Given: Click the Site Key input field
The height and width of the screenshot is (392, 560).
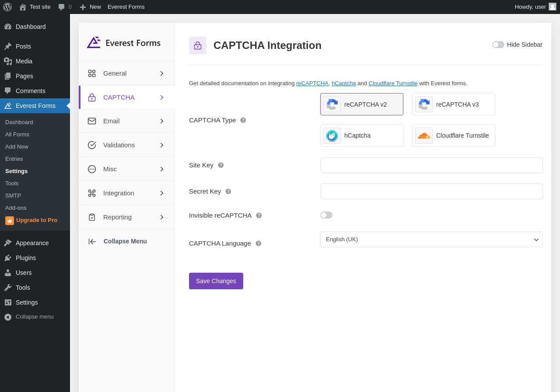Looking at the screenshot, I should click(x=432, y=165).
